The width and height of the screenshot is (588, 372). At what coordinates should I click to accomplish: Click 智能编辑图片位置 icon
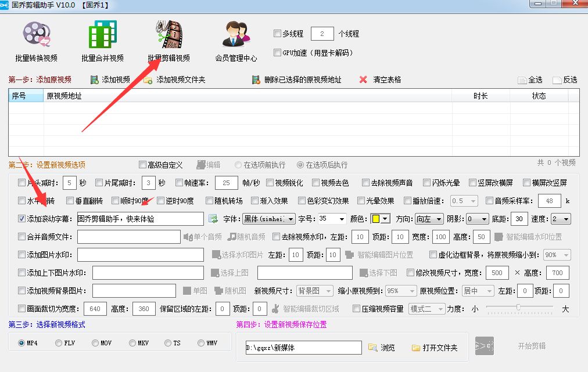[x=349, y=255]
